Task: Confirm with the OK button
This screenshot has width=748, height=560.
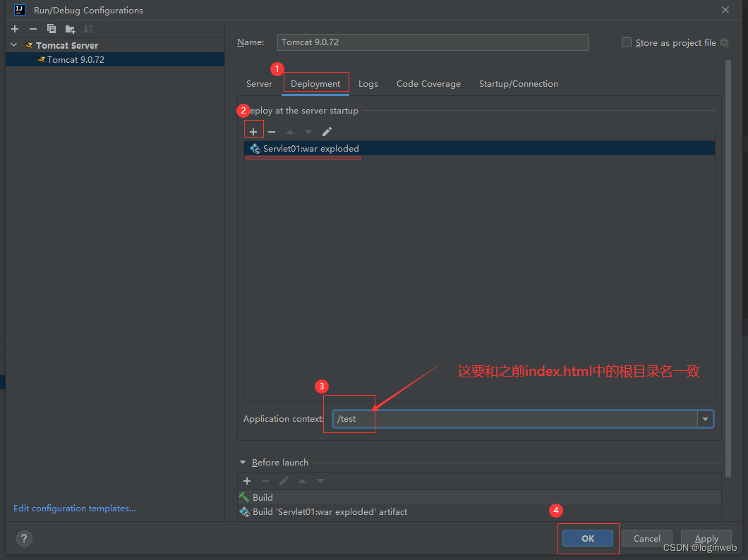Action: [588, 538]
